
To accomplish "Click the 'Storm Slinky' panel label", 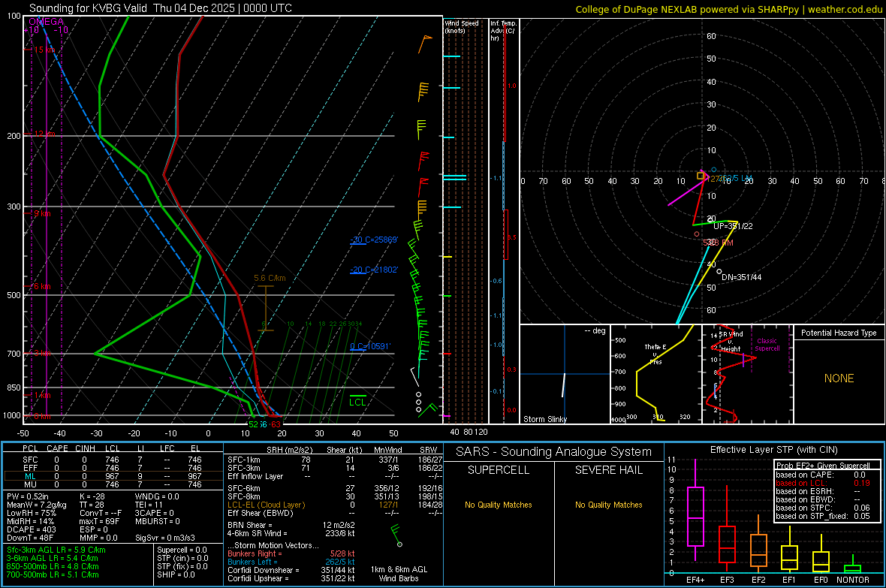I will pyautogui.click(x=544, y=419).
